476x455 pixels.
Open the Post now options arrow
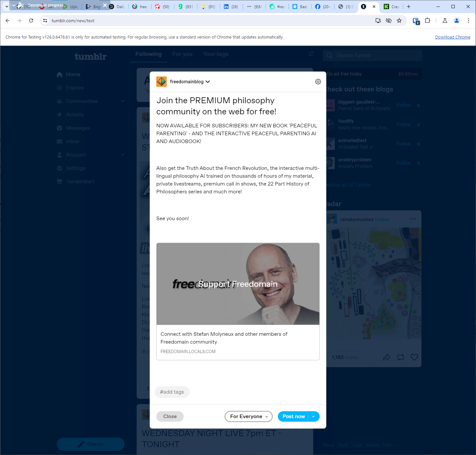[314, 416]
